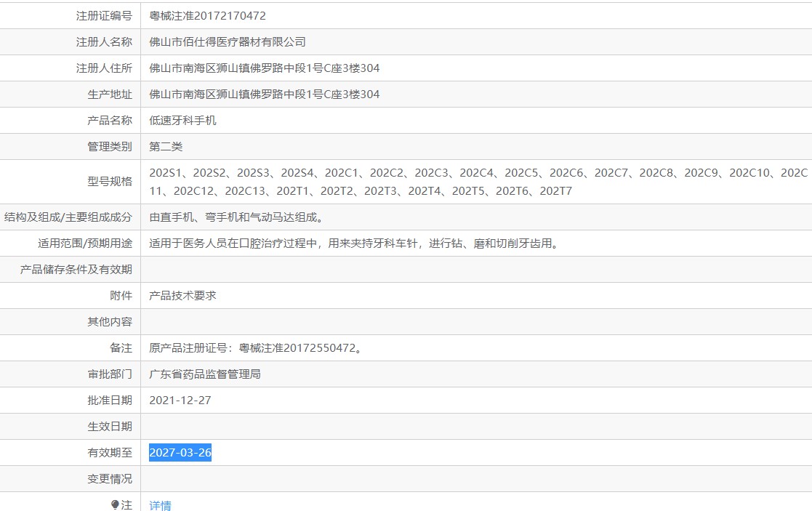The width and height of the screenshot is (812, 511).
Task: Click the 其他内容 label
Action: coord(110,322)
